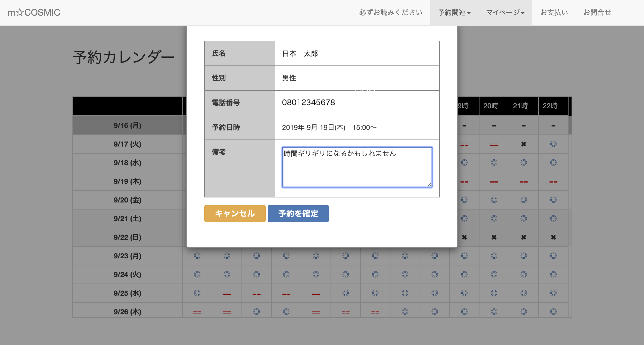The height and width of the screenshot is (345, 644).
Task: Click red == mark for 9/19 at 22時
Action: click(553, 182)
